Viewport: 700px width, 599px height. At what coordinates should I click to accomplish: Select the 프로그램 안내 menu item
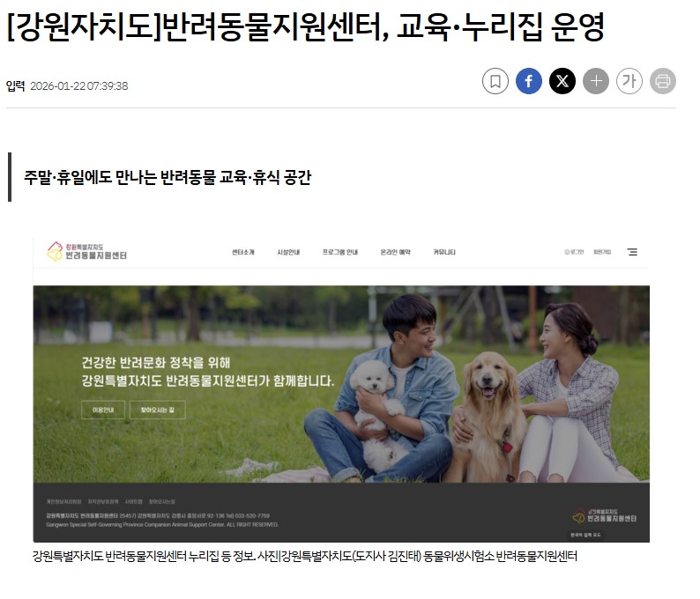click(x=340, y=252)
